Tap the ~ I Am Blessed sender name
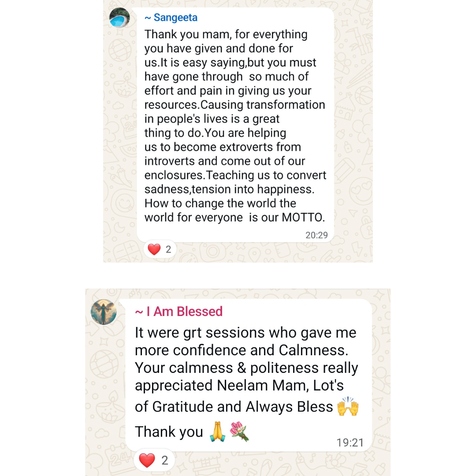 [x=178, y=312]
